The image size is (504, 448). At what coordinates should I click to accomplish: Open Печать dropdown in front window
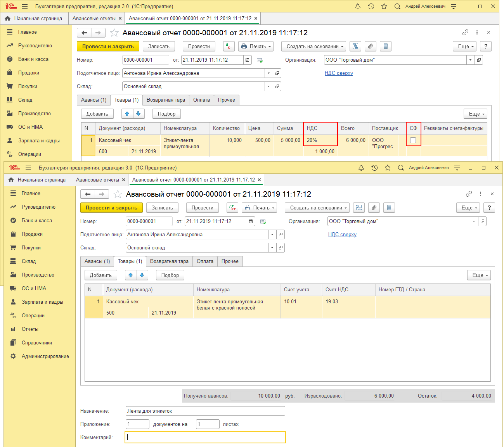[x=259, y=208]
